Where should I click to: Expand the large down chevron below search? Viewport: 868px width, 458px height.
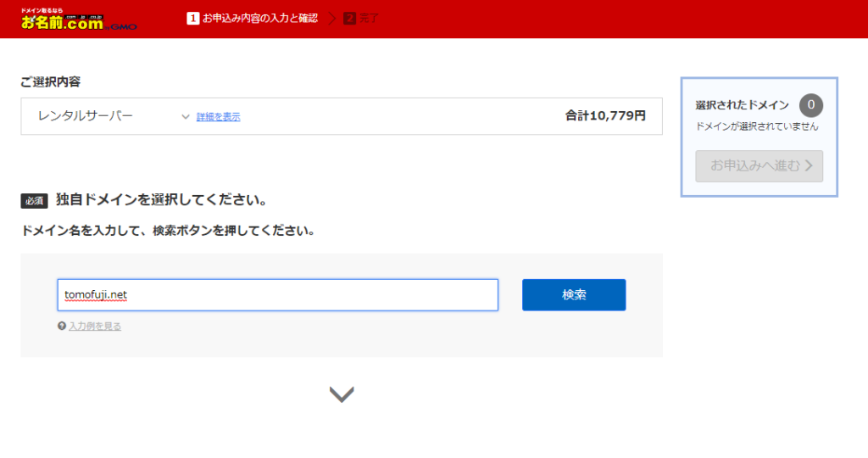pos(342,394)
